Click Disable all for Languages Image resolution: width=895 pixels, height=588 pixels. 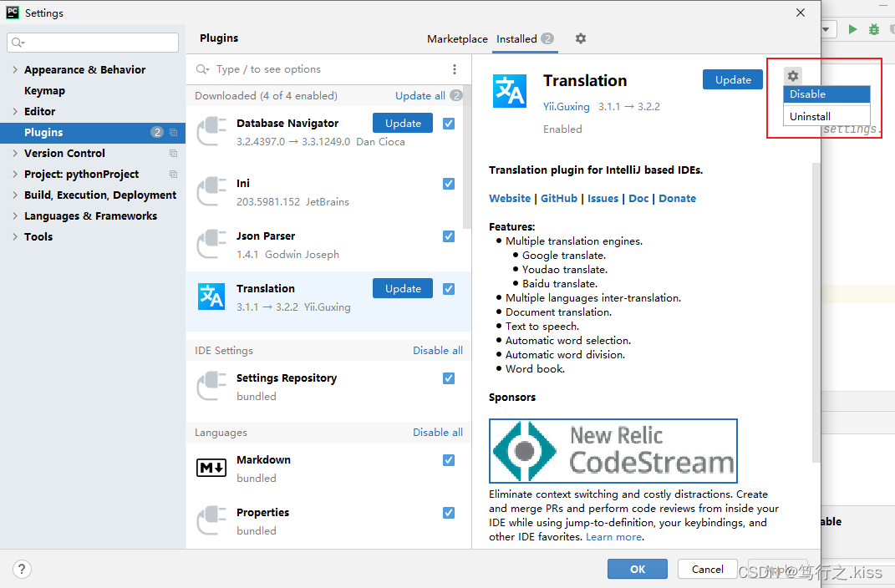pos(438,433)
